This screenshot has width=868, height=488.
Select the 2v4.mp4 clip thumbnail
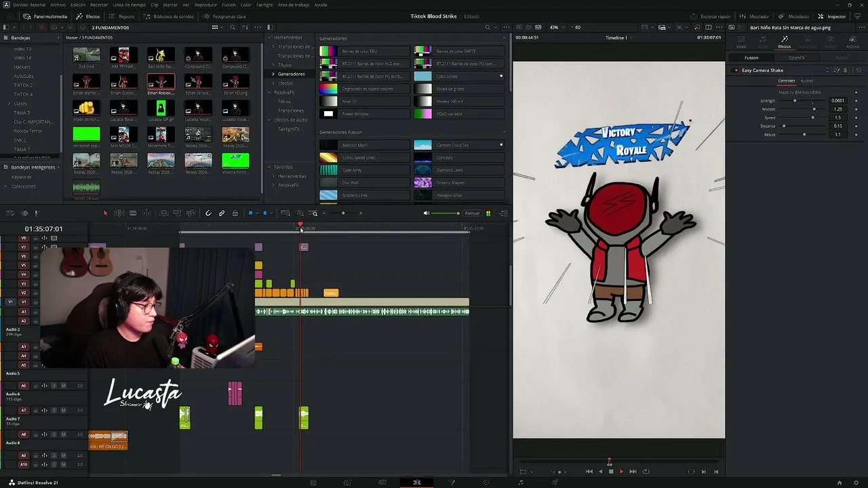click(86, 55)
